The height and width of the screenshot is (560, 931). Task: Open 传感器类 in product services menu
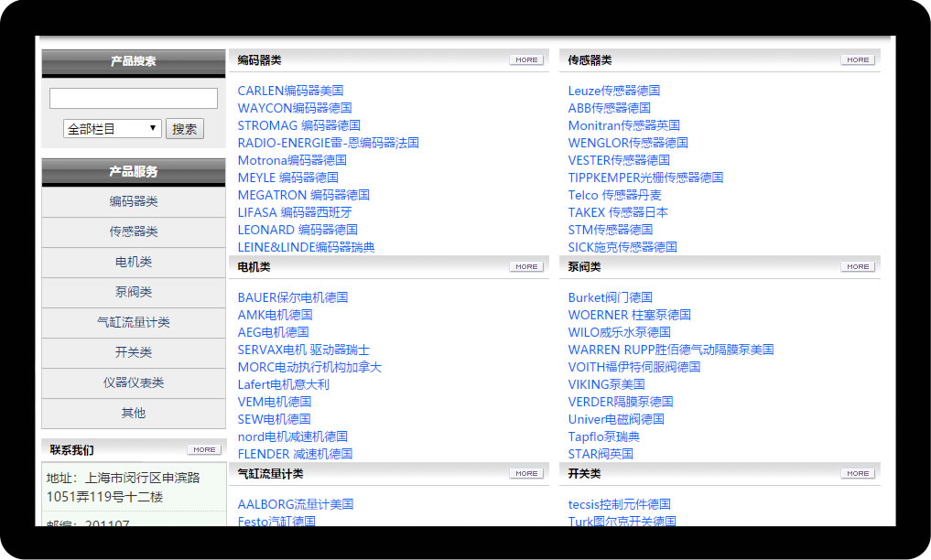point(134,232)
